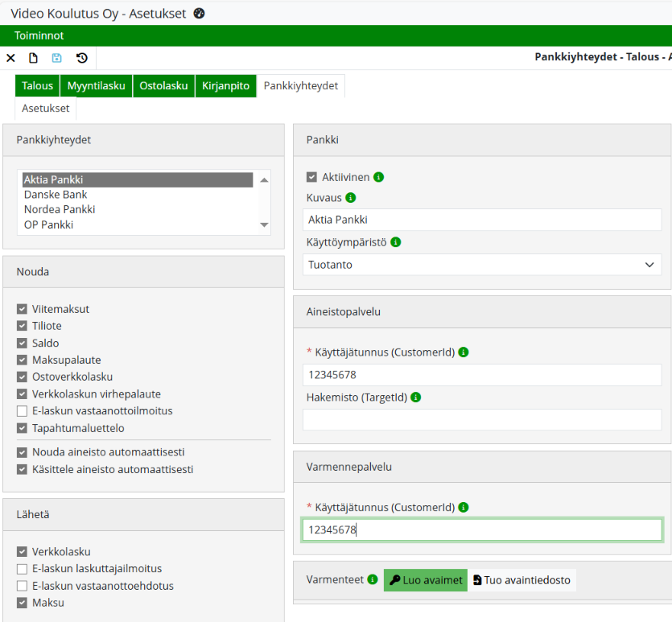This screenshot has height=622, width=672.
Task: Click the new document icon in toolbar
Action: coord(34,58)
